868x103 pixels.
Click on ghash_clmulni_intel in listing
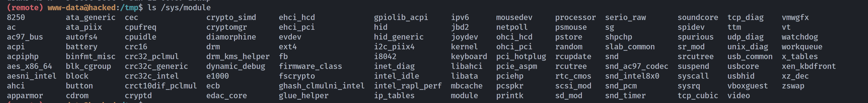coord(322,86)
